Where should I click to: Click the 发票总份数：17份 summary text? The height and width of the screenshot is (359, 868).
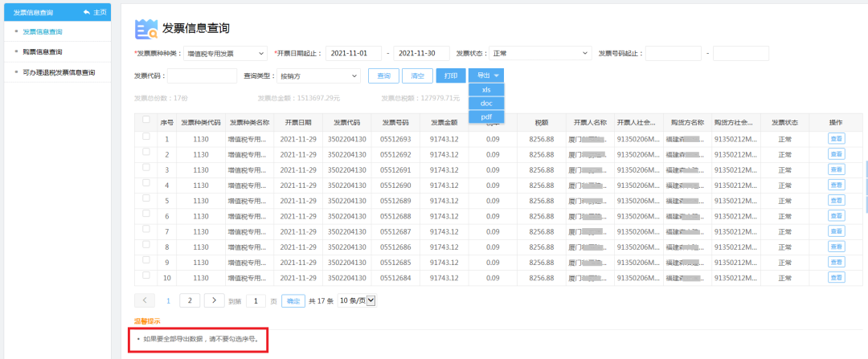tap(161, 98)
